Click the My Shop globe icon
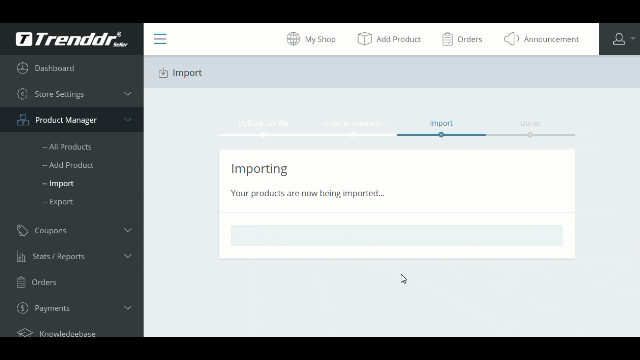 point(293,39)
